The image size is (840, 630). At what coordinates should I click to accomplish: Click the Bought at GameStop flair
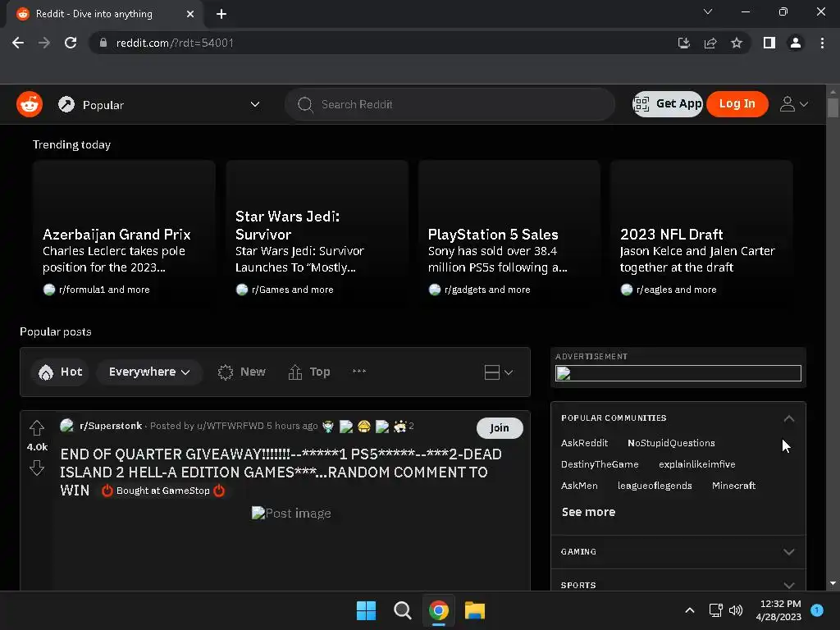point(163,491)
